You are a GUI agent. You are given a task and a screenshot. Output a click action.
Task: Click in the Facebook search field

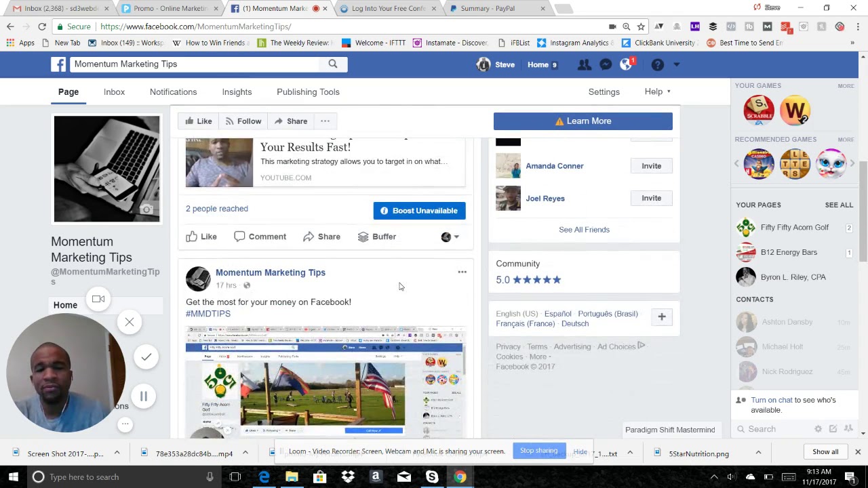click(x=196, y=64)
